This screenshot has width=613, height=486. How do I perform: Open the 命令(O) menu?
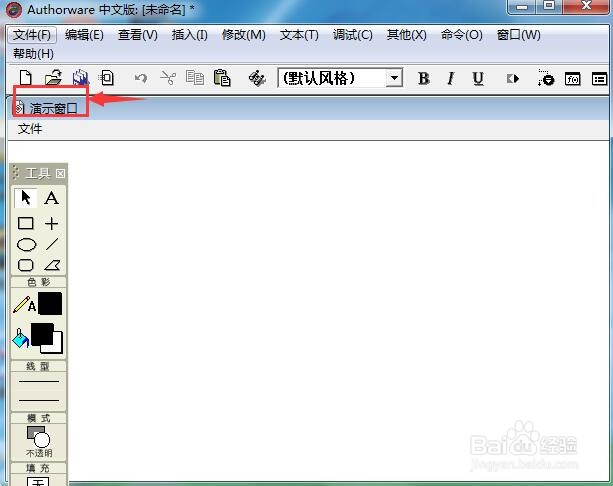pos(461,35)
